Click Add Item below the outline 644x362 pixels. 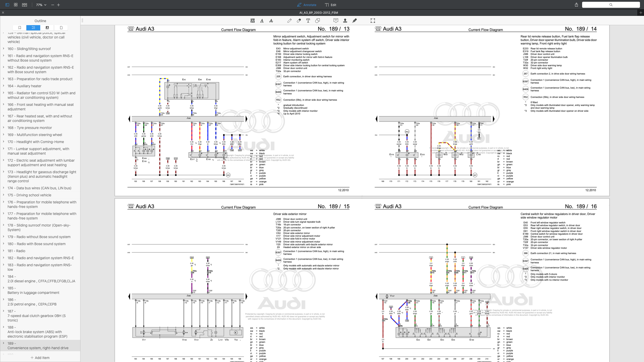point(40,357)
